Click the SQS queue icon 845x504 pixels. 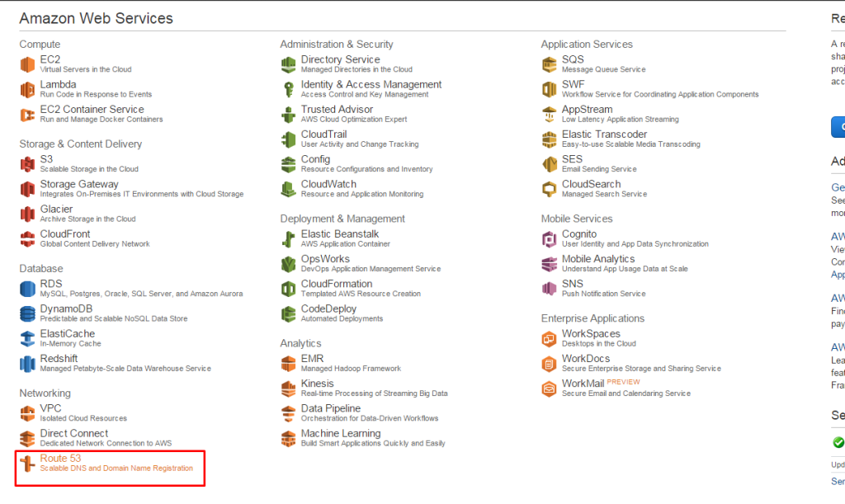point(549,64)
